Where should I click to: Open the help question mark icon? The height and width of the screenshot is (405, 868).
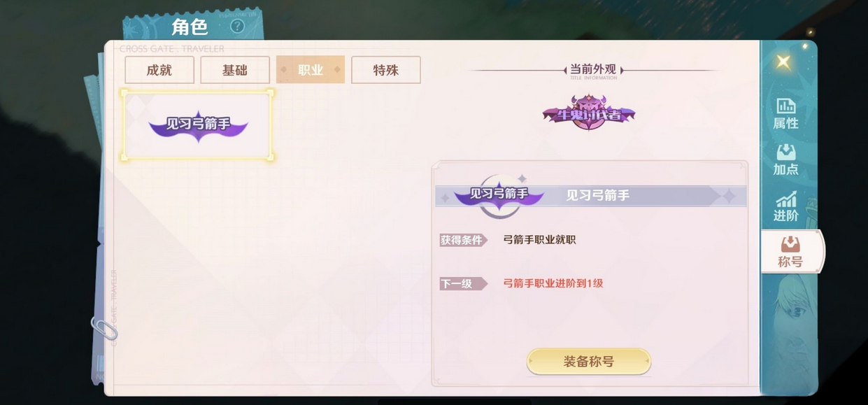coord(237,27)
